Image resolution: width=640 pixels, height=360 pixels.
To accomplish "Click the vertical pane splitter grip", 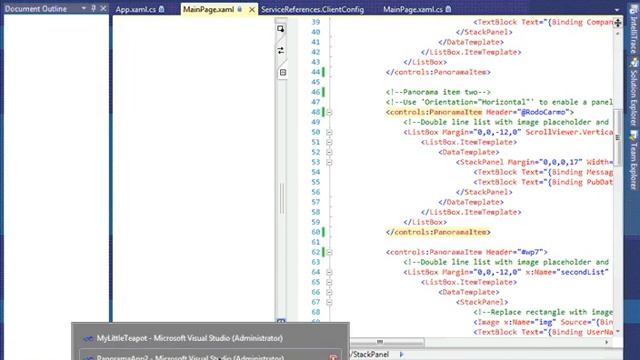I will pyautogui.click(x=282, y=198).
